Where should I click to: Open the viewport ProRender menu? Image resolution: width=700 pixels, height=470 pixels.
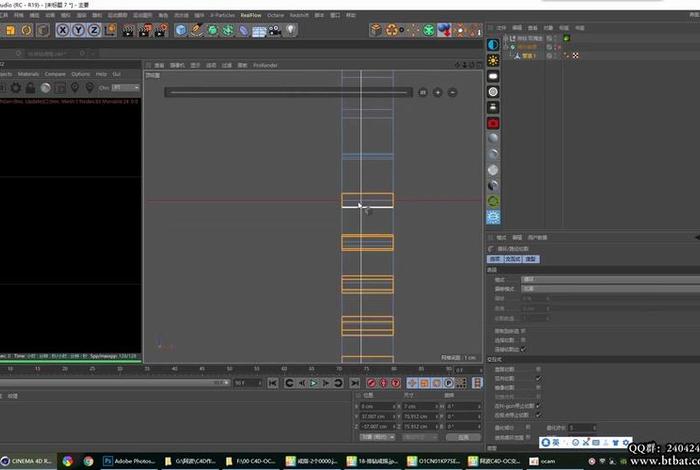point(265,65)
